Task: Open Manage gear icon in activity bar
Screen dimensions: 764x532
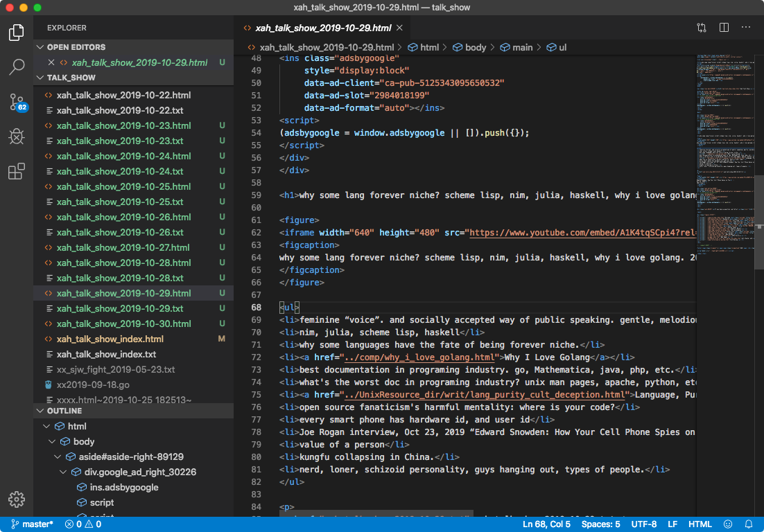Action: (x=17, y=499)
